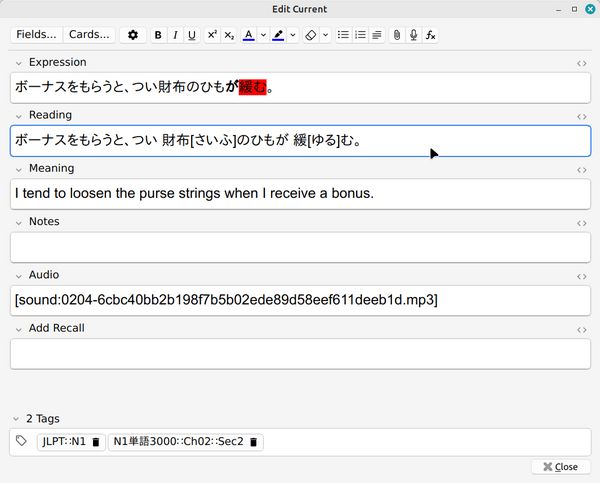The image size is (600, 483).
Task: Open the text alignment options
Action: tap(377, 35)
